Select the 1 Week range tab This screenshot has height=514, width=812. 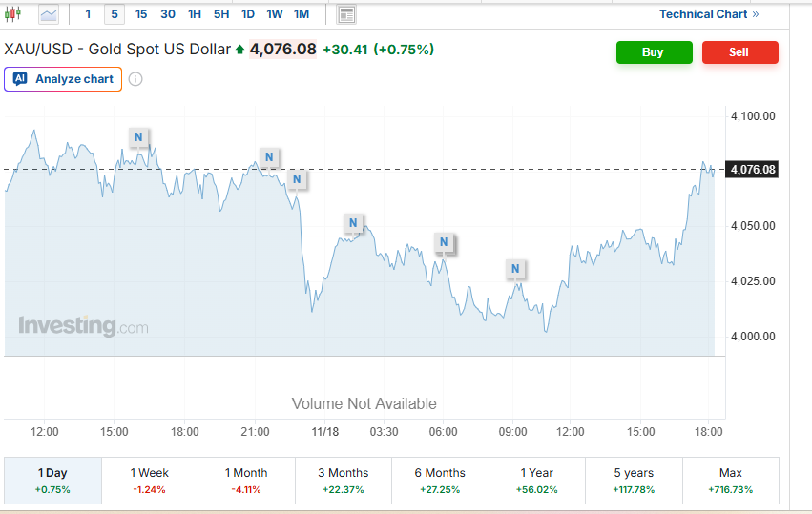tap(149, 480)
